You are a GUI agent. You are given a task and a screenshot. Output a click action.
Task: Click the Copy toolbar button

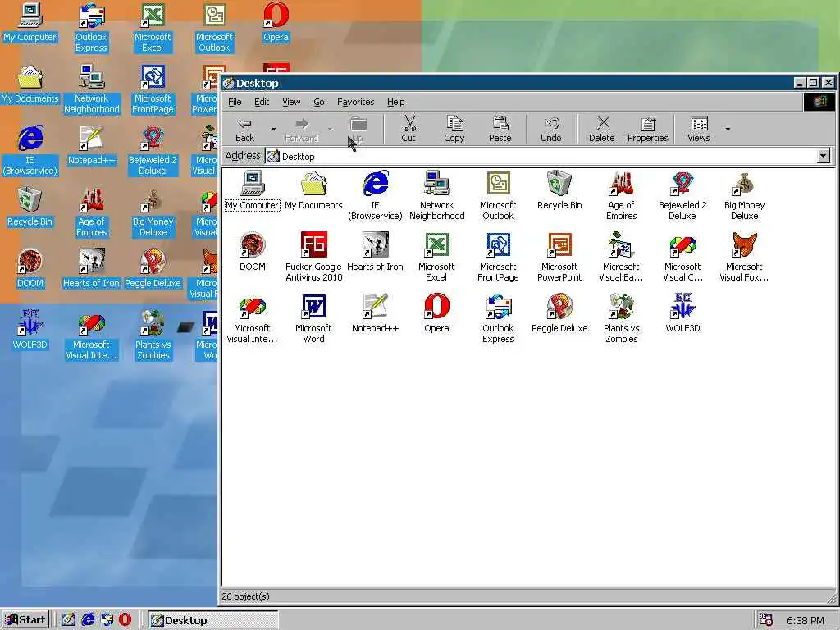pos(454,129)
